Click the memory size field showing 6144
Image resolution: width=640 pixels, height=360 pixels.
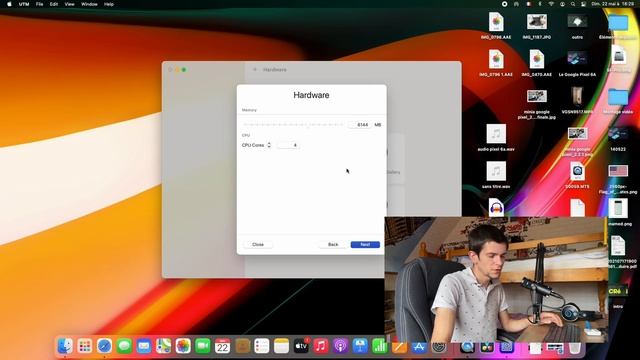click(x=360, y=124)
